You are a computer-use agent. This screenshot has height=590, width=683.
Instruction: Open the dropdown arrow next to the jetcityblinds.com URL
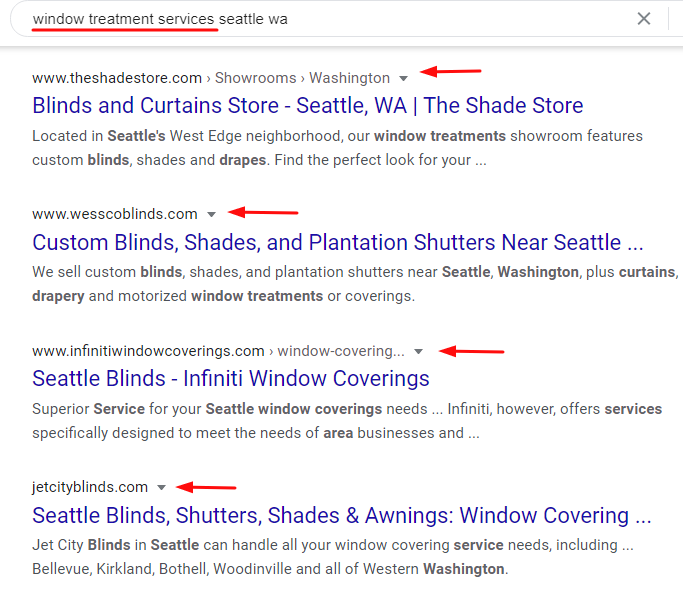click(162, 488)
